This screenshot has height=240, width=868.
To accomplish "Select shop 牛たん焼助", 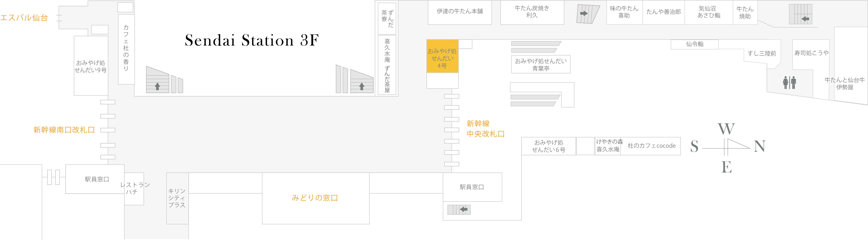I will click(745, 12).
